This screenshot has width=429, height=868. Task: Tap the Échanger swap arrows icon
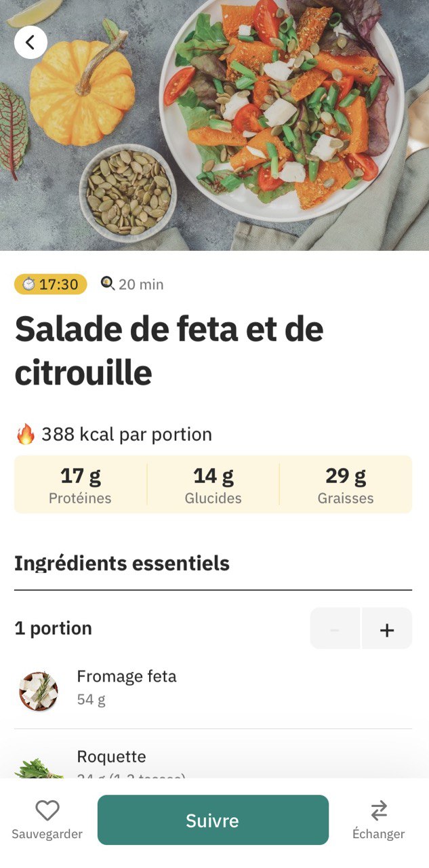click(x=379, y=810)
